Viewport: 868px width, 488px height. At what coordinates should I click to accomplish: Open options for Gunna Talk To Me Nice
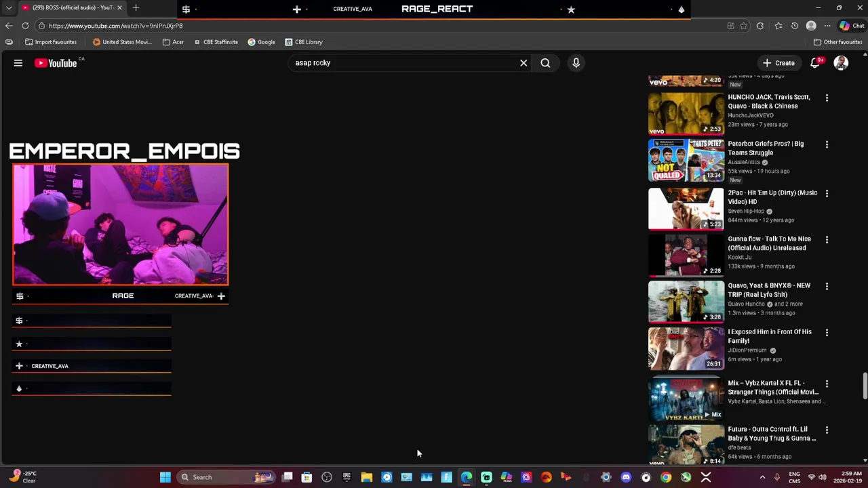pos(827,239)
